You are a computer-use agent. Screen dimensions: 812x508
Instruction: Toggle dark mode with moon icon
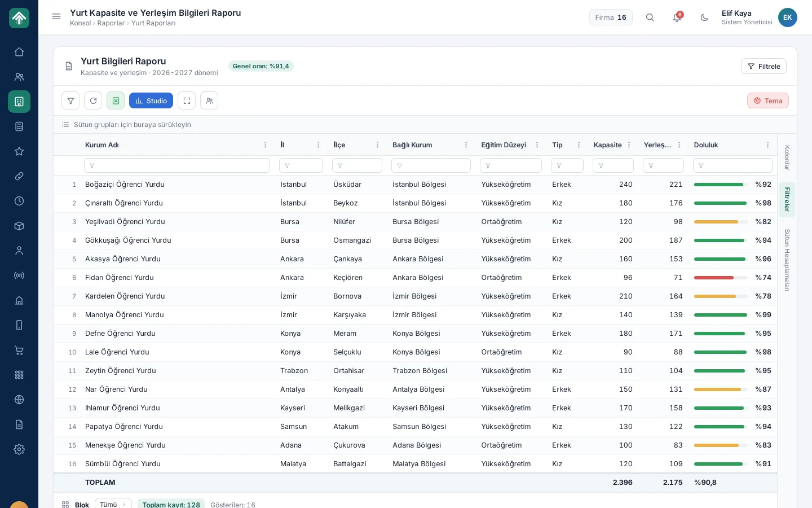(704, 17)
